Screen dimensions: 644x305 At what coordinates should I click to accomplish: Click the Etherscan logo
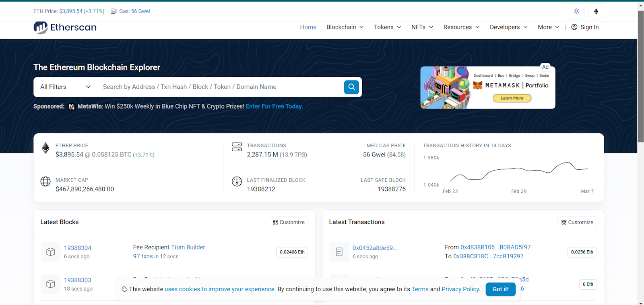click(x=65, y=27)
